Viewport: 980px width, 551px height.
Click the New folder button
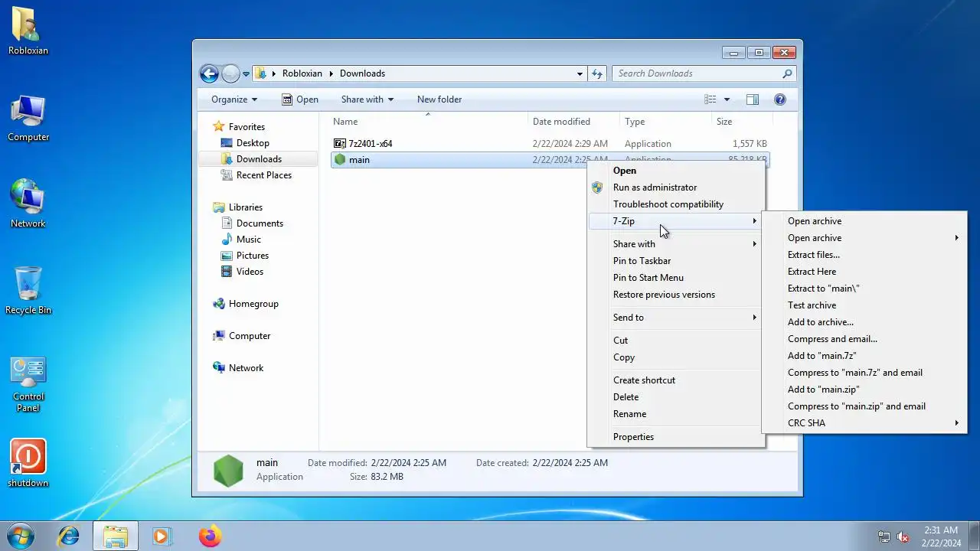click(439, 99)
